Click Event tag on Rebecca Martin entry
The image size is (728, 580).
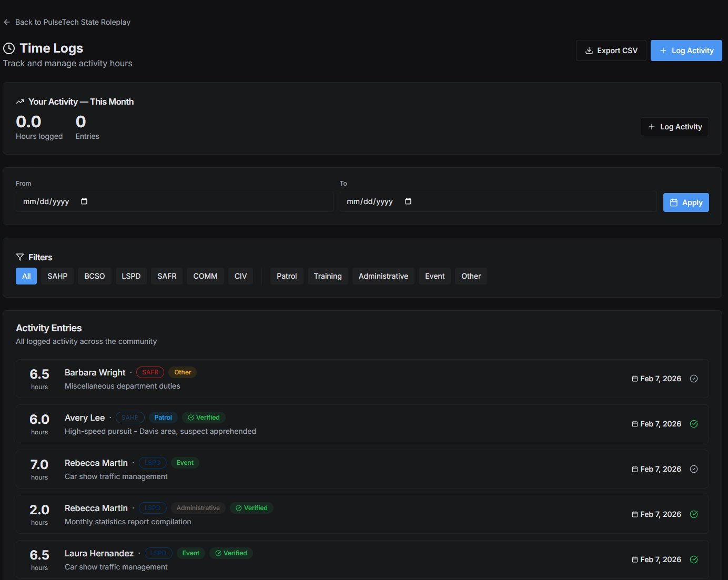coord(185,463)
